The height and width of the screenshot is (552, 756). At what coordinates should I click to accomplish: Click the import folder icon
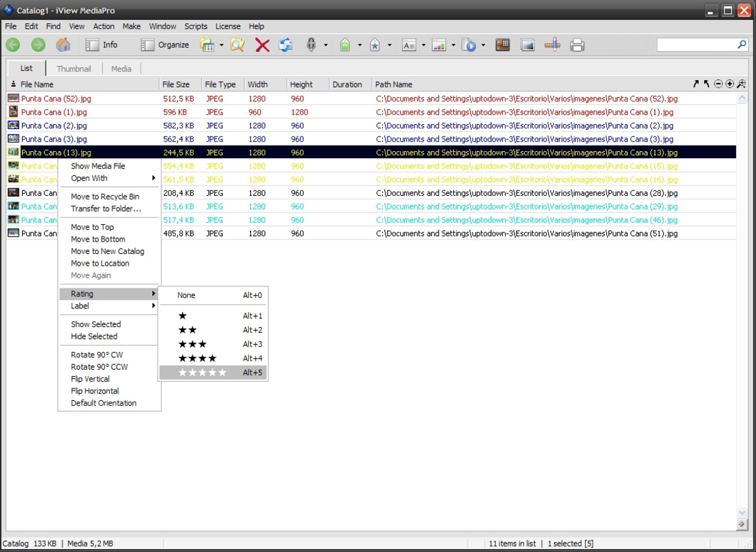coord(207,45)
